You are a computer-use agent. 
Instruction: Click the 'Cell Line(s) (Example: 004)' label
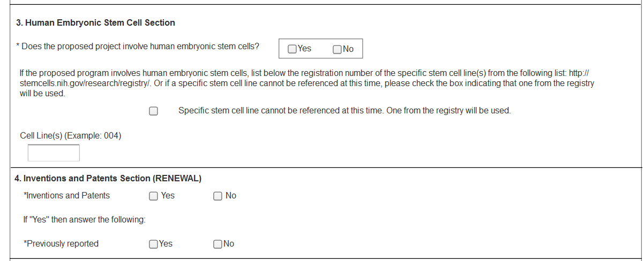tap(71, 136)
